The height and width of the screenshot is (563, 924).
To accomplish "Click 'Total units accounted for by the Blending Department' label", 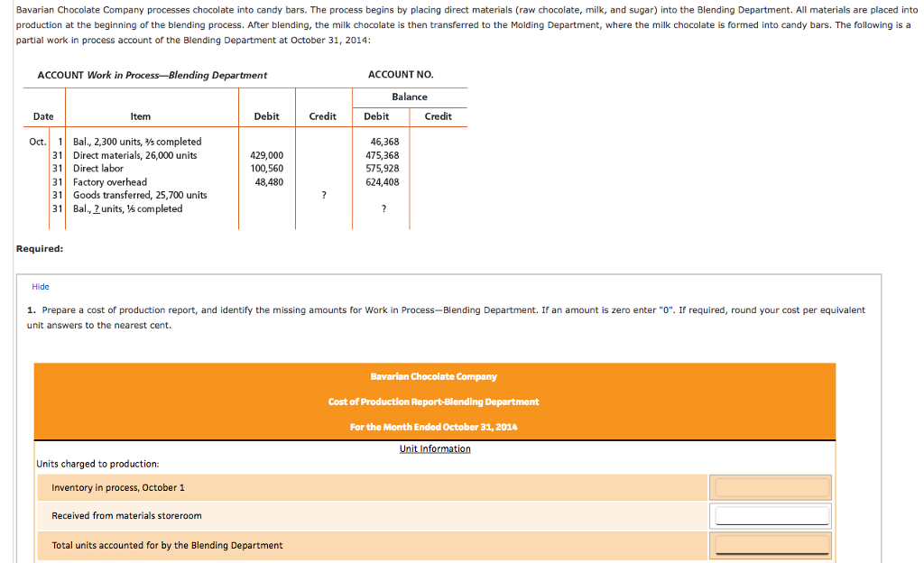I will pyautogui.click(x=167, y=546).
